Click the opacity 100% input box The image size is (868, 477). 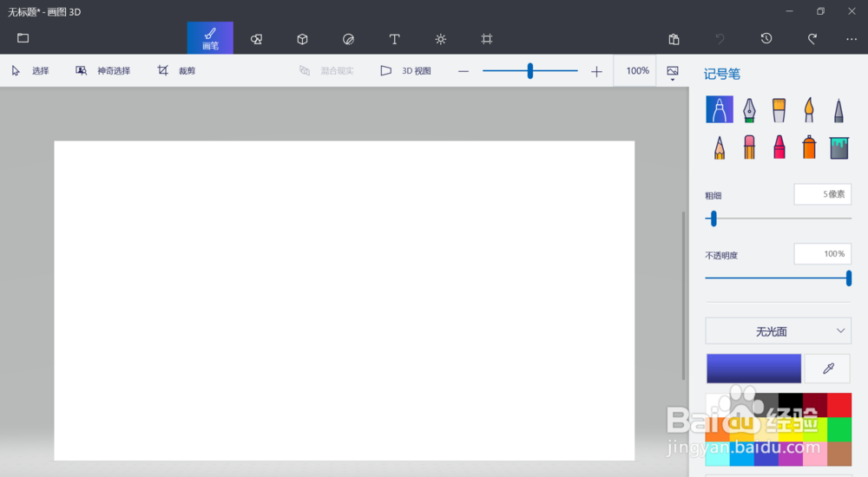pos(822,254)
